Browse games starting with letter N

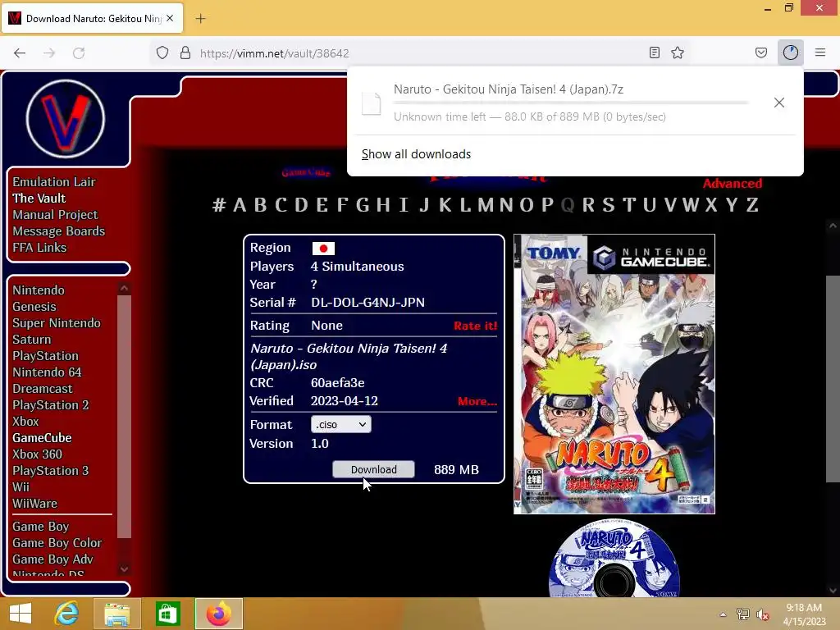pos(505,204)
